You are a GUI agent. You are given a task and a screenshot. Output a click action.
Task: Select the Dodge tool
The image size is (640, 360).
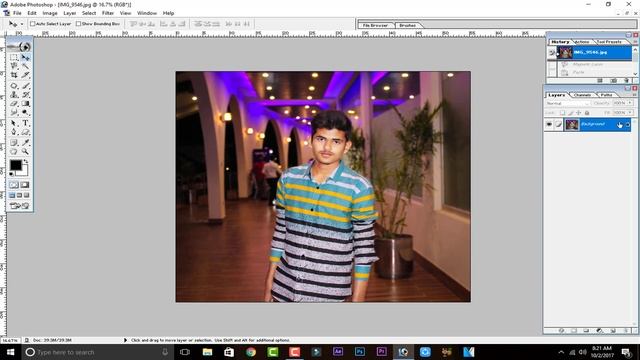click(x=25, y=112)
